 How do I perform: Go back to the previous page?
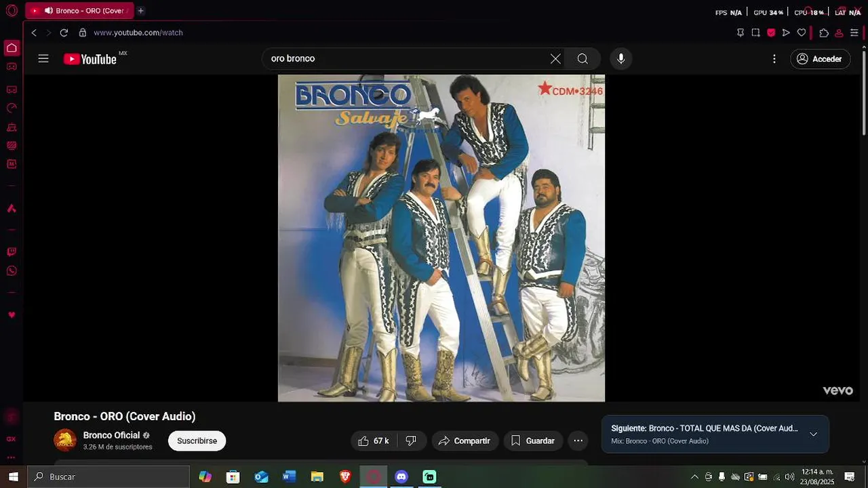pyautogui.click(x=34, y=33)
